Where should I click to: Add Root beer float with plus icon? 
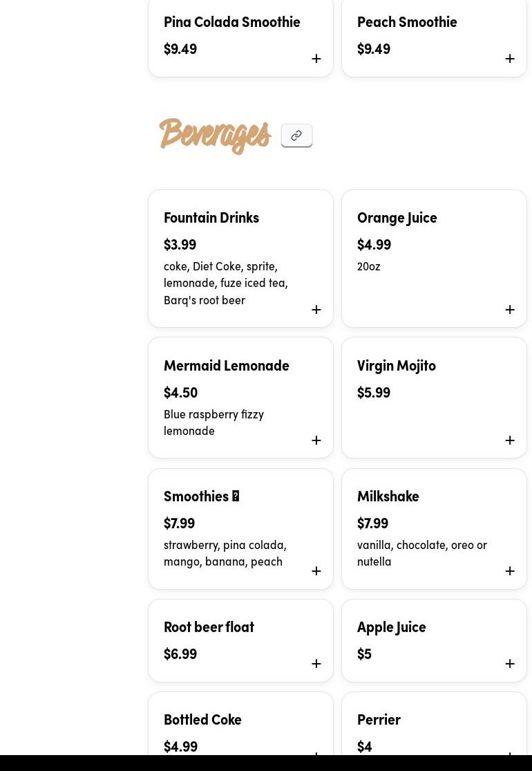(x=316, y=664)
